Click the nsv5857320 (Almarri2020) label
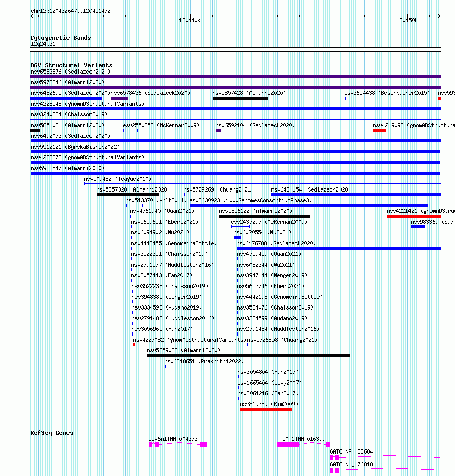Viewport: 455px width, 476px height. (x=133, y=189)
